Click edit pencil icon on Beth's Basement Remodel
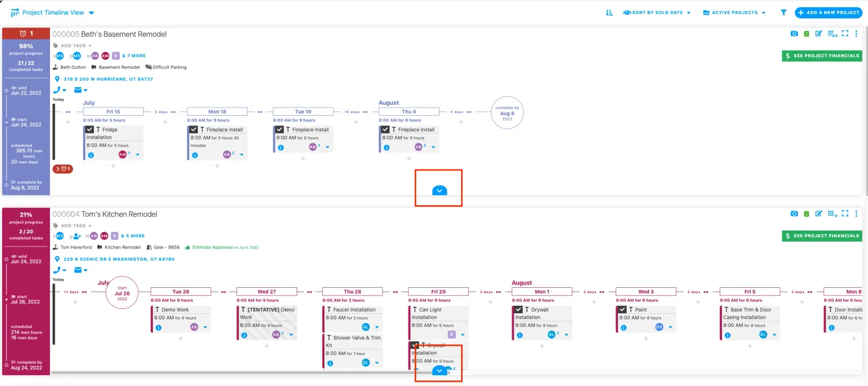868x386 pixels. (819, 34)
